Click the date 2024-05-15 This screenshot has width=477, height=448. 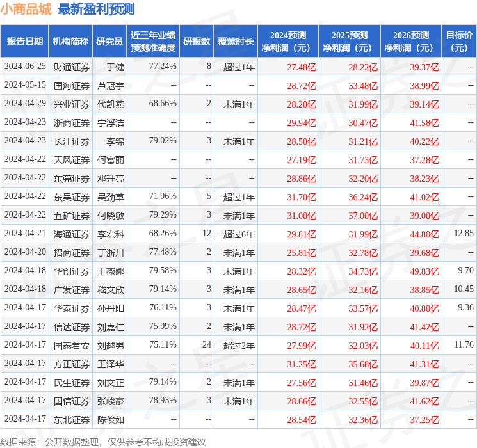click(25, 84)
